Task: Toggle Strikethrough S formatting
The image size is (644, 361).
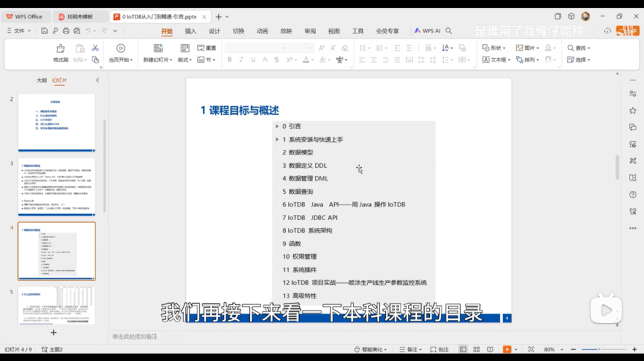Action: click(277, 60)
